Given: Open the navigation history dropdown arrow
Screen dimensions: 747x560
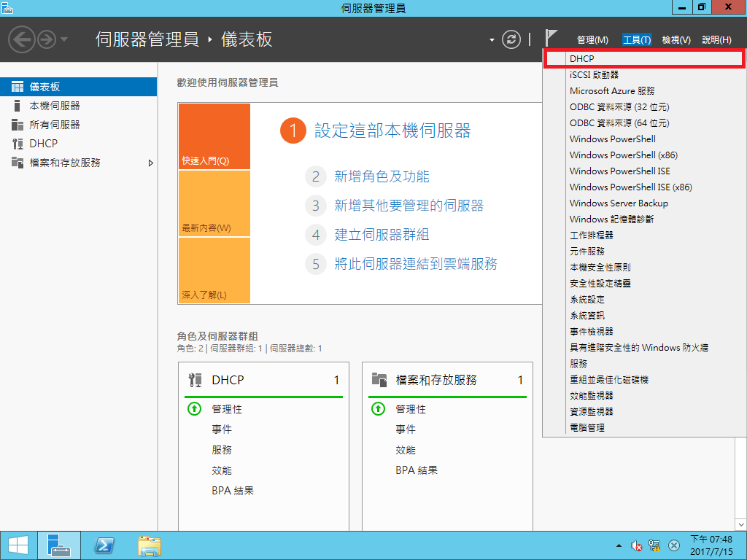Looking at the screenshot, I should click(64, 39).
